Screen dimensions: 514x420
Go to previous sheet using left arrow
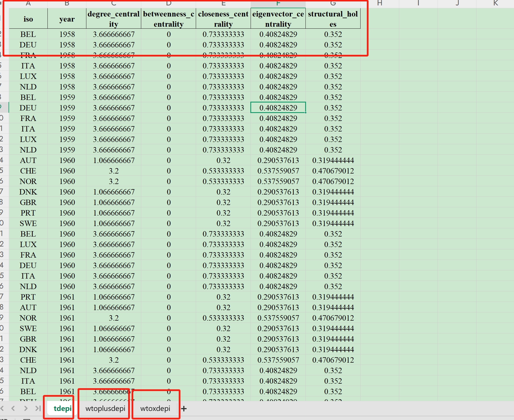tap(13, 409)
